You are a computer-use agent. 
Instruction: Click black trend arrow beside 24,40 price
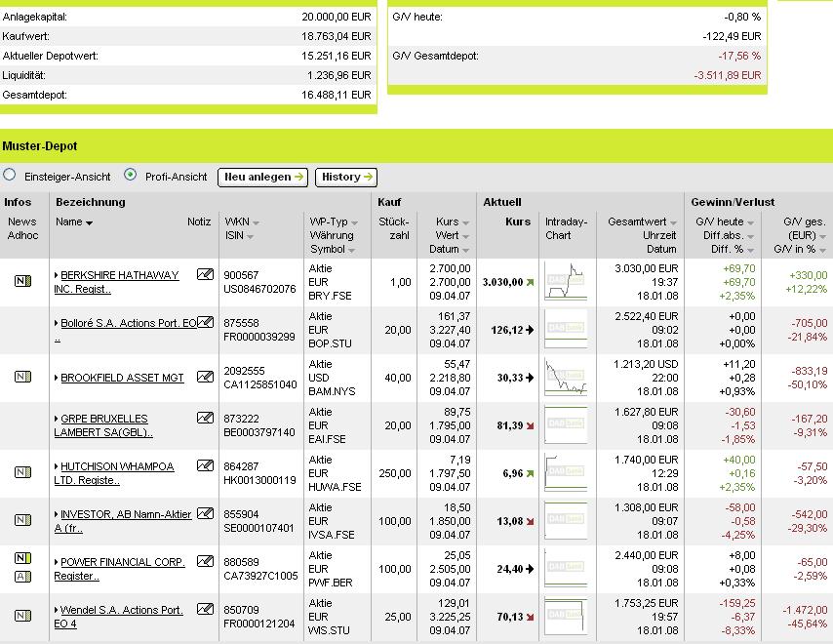[530, 569]
